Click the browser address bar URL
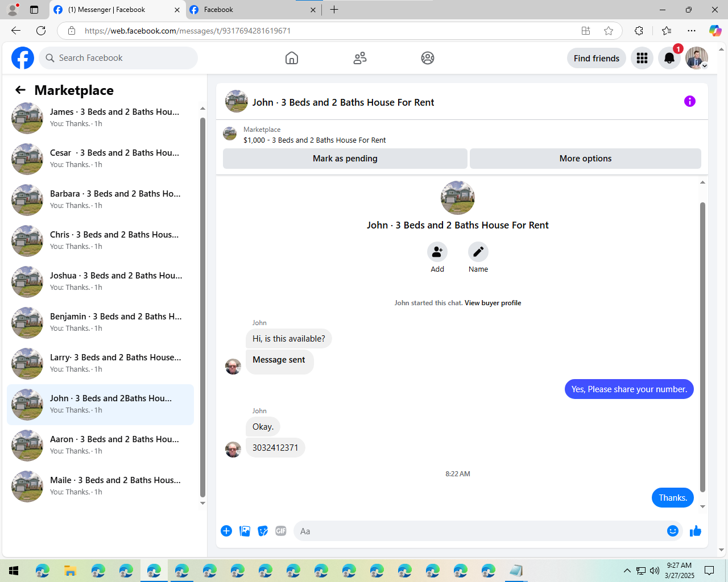728x582 pixels. 188,31
